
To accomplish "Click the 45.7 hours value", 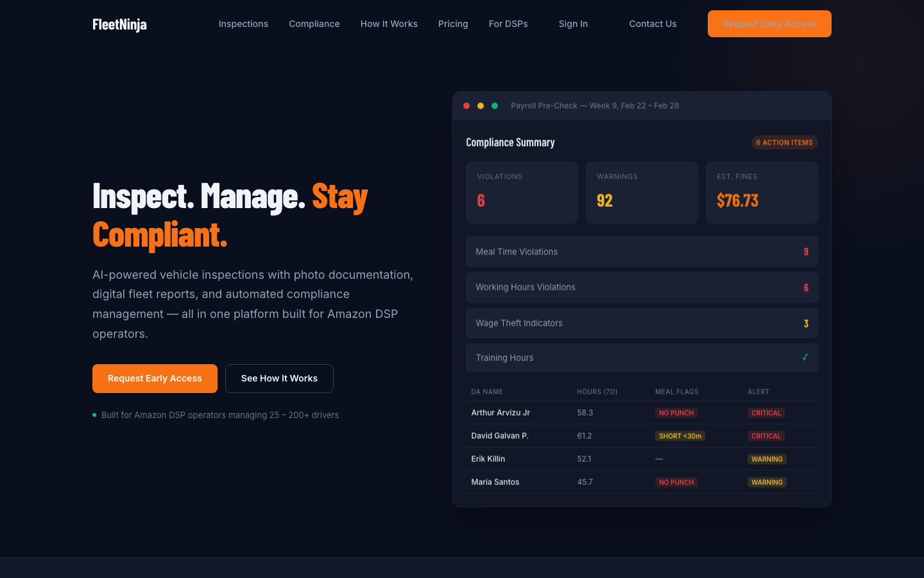I will [585, 482].
